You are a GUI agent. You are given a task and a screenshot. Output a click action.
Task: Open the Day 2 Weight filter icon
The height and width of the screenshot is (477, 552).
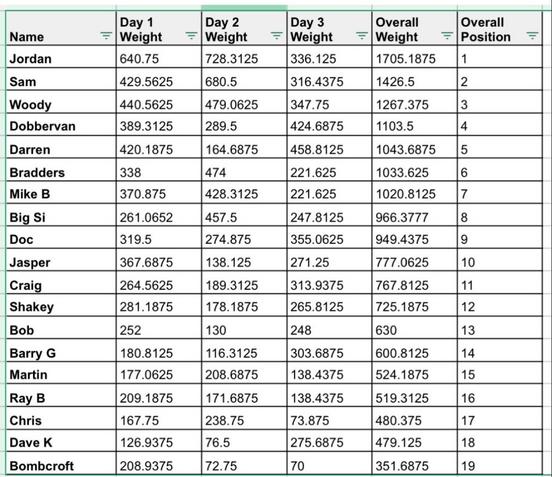pos(276,35)
